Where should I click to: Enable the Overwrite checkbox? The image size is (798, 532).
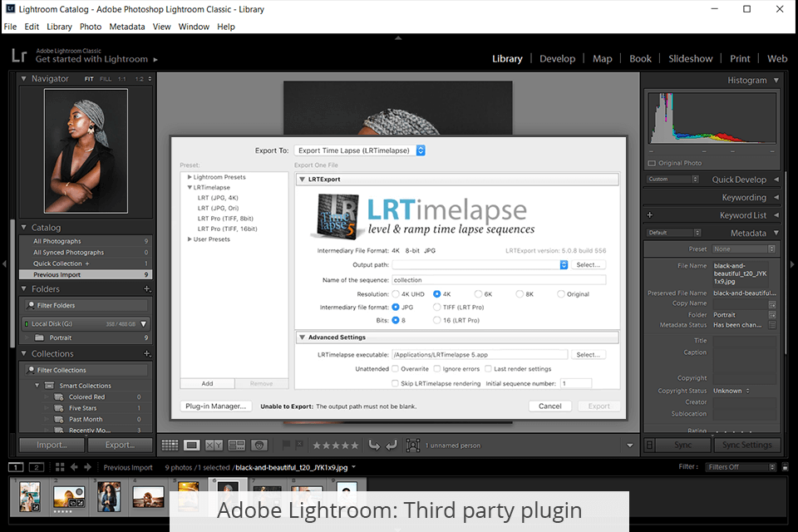[395, 368]
